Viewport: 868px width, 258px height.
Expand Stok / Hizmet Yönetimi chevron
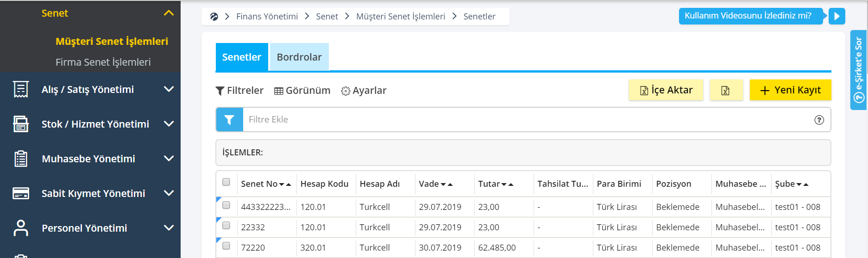point(169,123)
